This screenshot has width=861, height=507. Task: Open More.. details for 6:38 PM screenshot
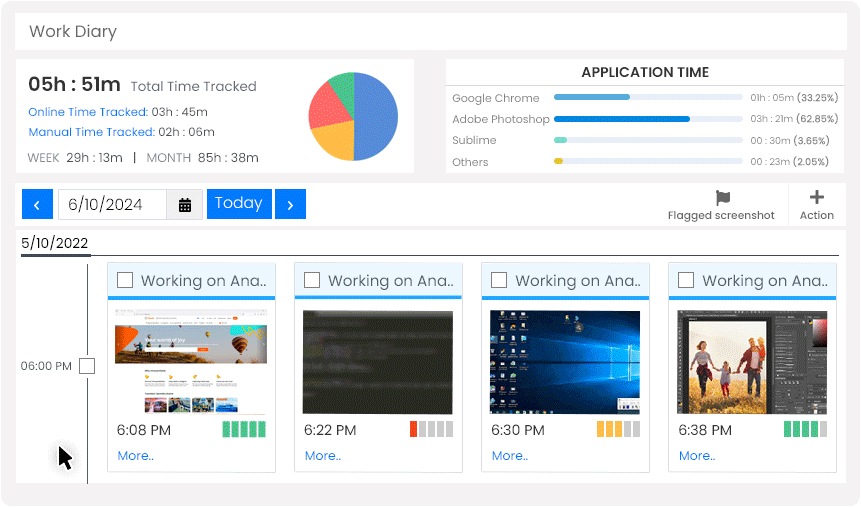[x=696, y=456]
